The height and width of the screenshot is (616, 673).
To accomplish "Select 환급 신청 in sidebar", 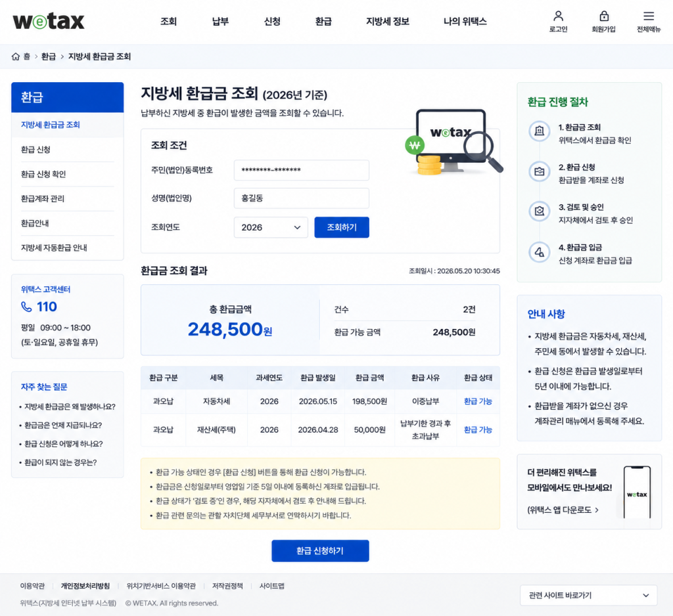I will click(x=68, y=150).
